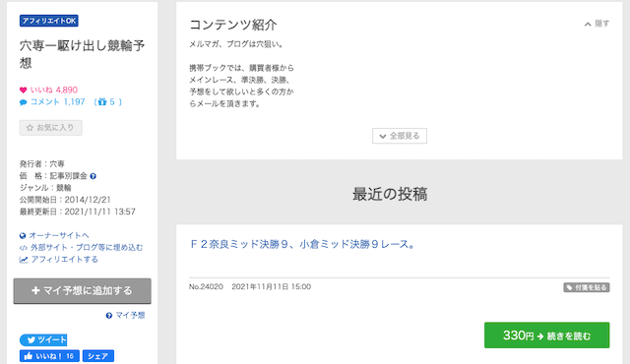The image size is (630, 364).
Task: Click the gift icon next to 5
Action: [102, 102]
